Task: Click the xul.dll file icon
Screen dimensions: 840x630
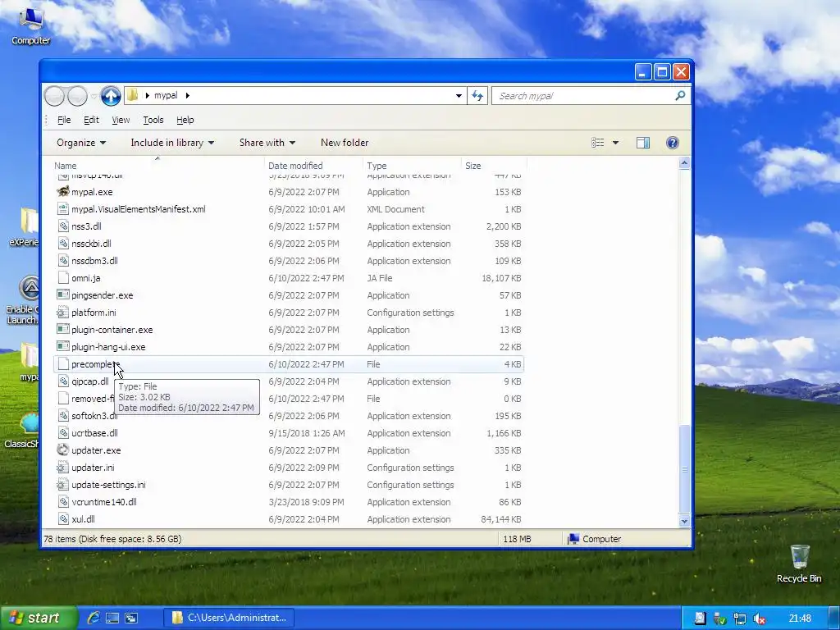Action: click(x=62, y=519)
